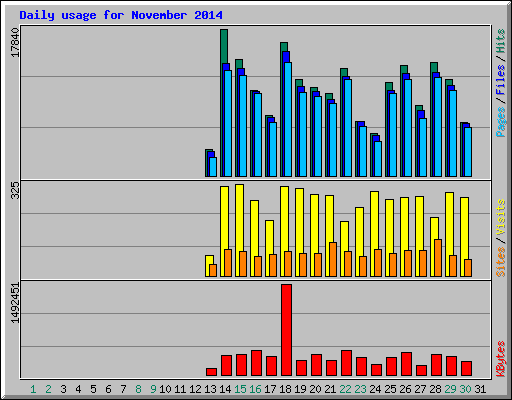This screenshot has height=400, width=512.
Task: Click day 29 on the x-axis
Action: (x=450, y=389)
